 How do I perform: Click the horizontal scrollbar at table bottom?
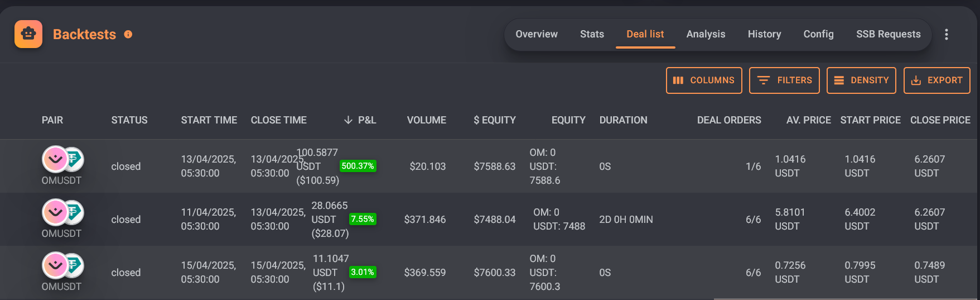pos(846,299)
